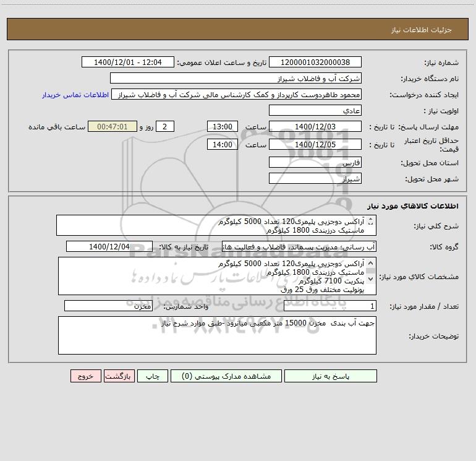Click the countdown timer 00:47:01

click(x=113, y=126)
